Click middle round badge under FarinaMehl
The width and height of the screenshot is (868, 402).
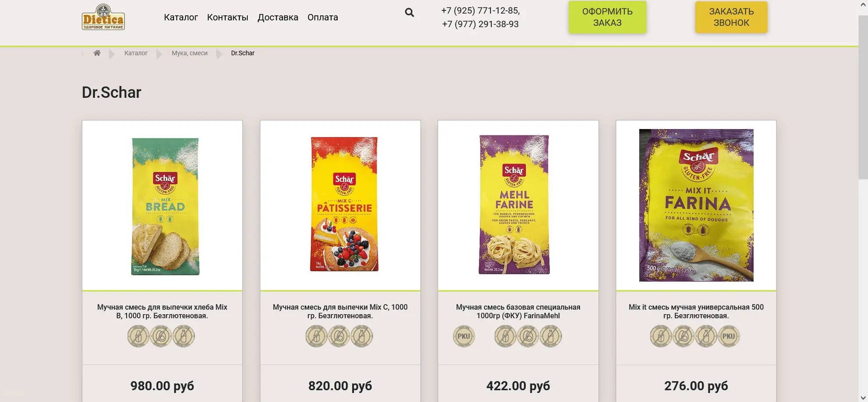pyautogui.click(x=528, y=336)
